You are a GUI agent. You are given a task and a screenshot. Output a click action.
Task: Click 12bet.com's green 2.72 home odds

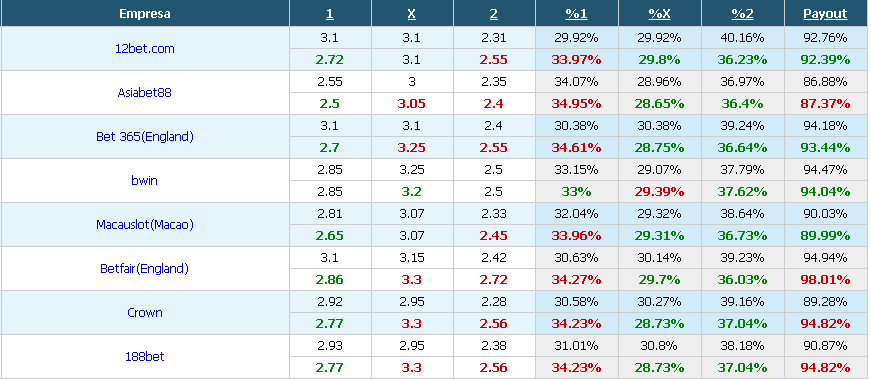coord(330,59)
